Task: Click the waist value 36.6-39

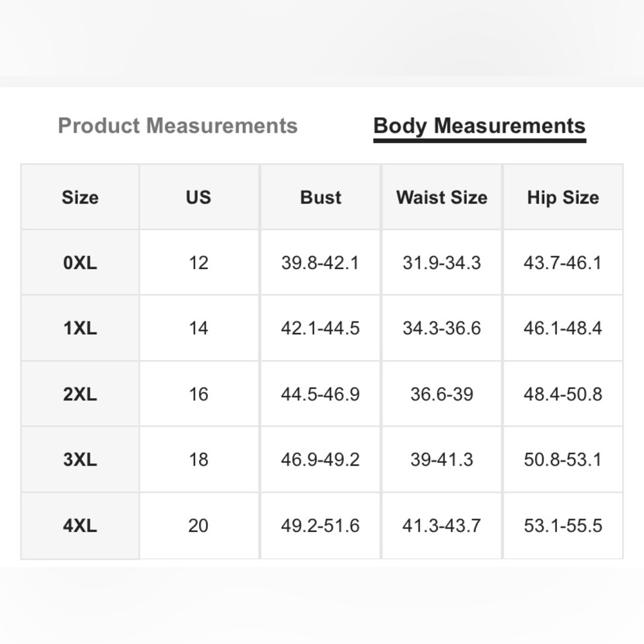Action: (x=442, y=394)
